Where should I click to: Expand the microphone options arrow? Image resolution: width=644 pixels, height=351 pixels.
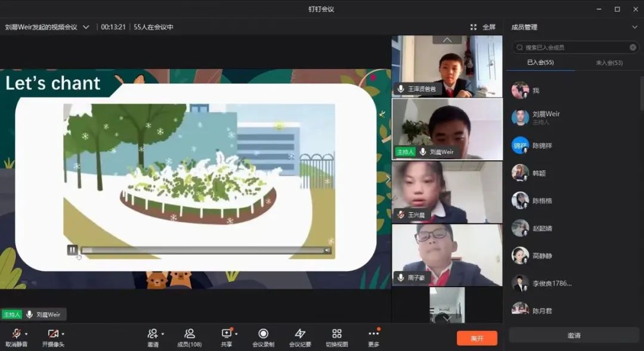coord(26,334)
